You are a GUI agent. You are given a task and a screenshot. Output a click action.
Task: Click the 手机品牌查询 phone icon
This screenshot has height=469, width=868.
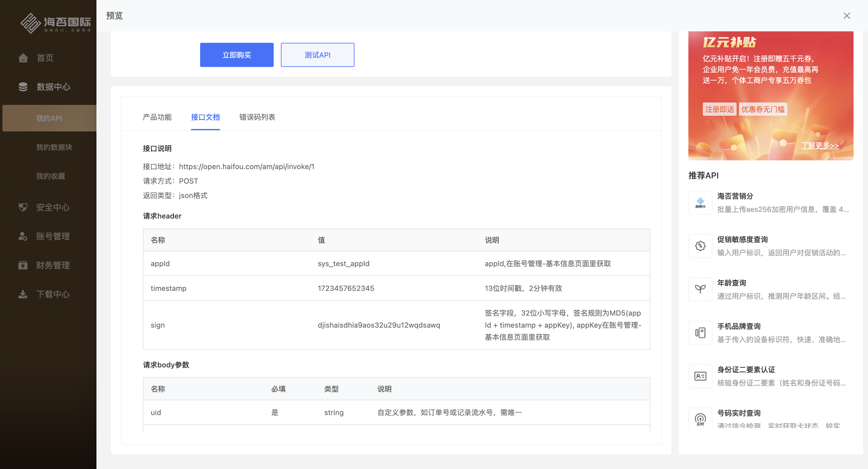tap(700, 333)
